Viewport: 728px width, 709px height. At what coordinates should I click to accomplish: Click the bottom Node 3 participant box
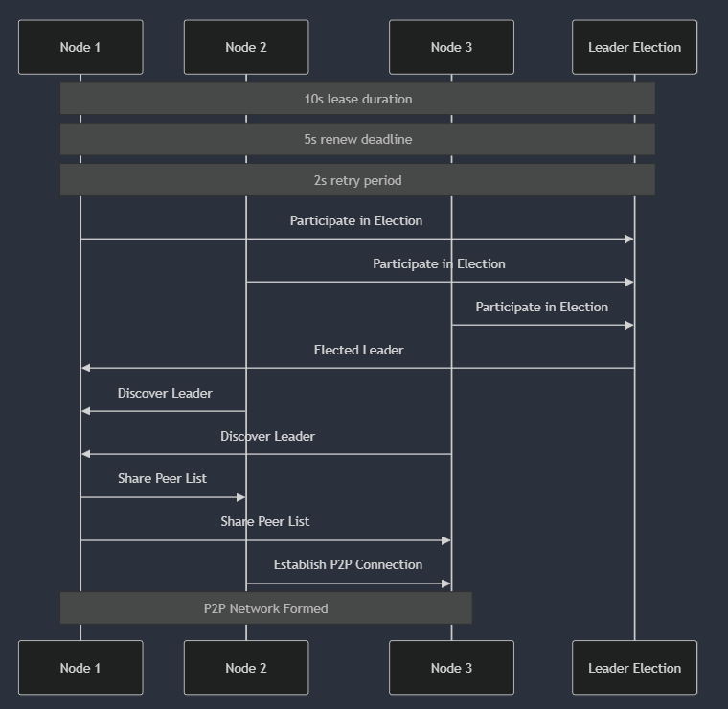451,668
